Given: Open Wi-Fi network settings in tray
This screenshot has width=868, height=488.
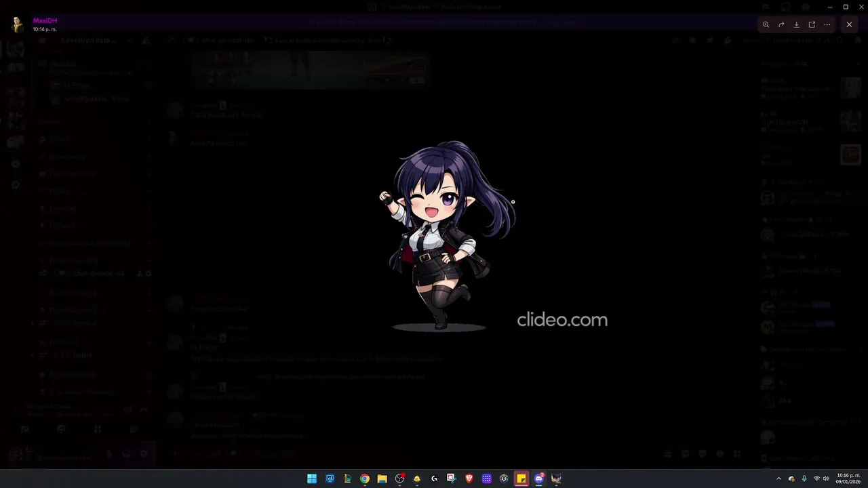Looking at the screenshot, I should click(x=816, y=479).
